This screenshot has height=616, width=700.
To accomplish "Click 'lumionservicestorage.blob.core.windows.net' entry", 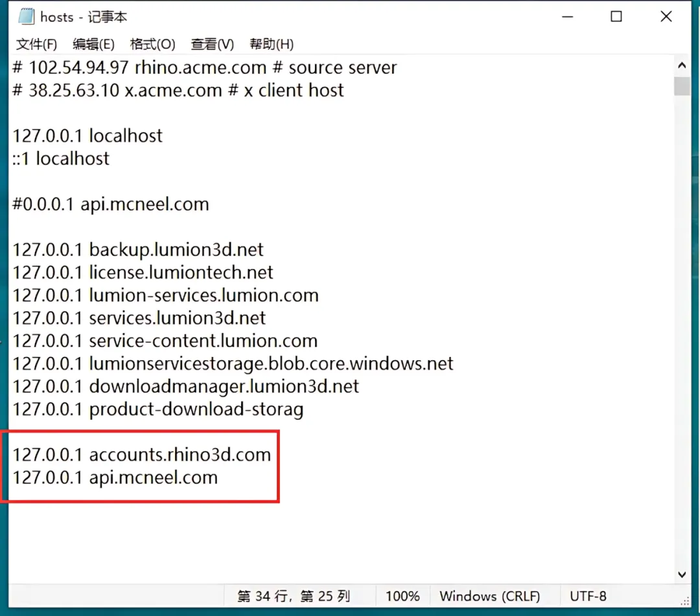I will tap(233, 363).
